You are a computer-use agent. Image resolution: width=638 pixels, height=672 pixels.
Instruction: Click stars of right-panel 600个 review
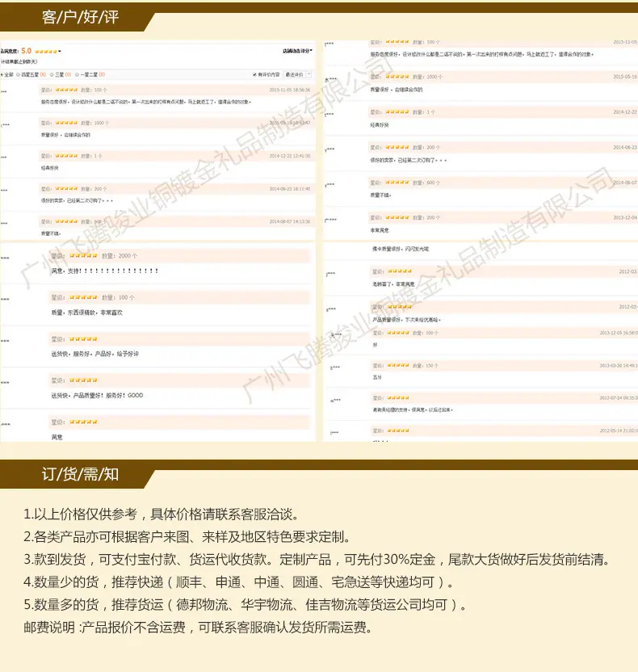tap(397, 183)
